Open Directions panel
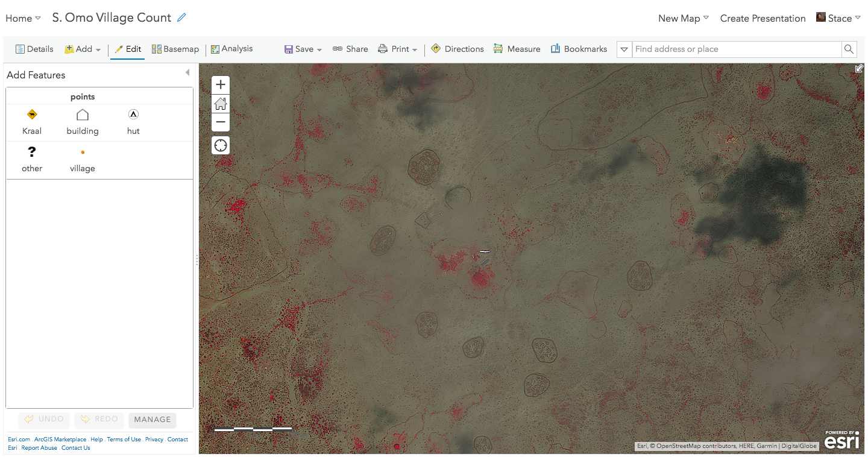The image size is (868, 457). (x=458, y=49)
